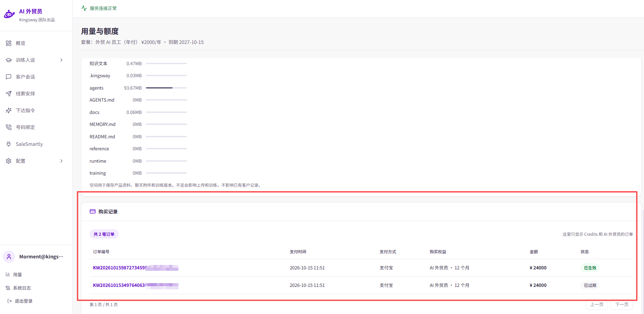This screenshot has width=644, height=314.
Task: Click the 配置 gear icon
Action: [x=9, y=161]
